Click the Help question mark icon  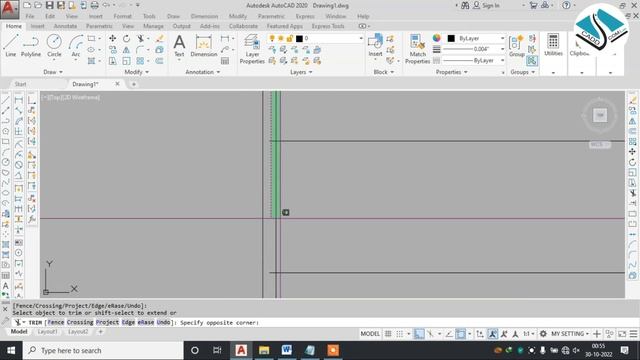pos(566,5)
